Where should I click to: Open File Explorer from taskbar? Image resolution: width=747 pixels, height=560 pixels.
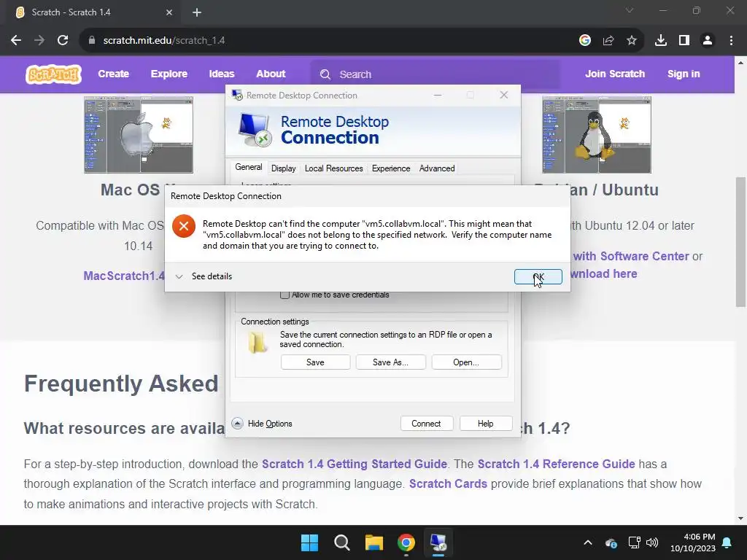[374, 542]
